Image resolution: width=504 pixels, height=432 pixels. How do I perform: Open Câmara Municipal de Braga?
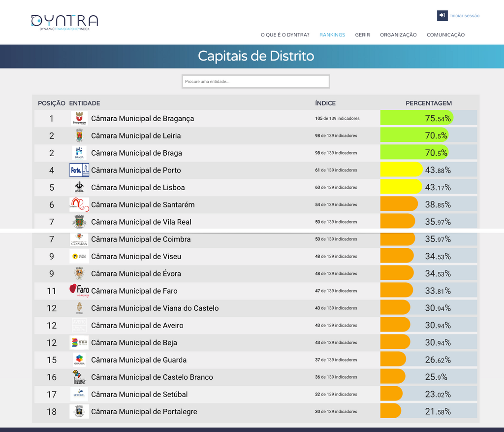136,153
